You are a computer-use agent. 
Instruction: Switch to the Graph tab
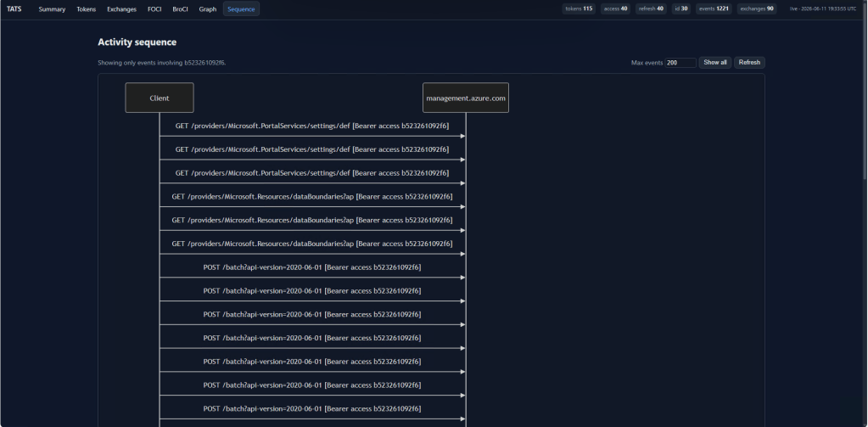208,8
